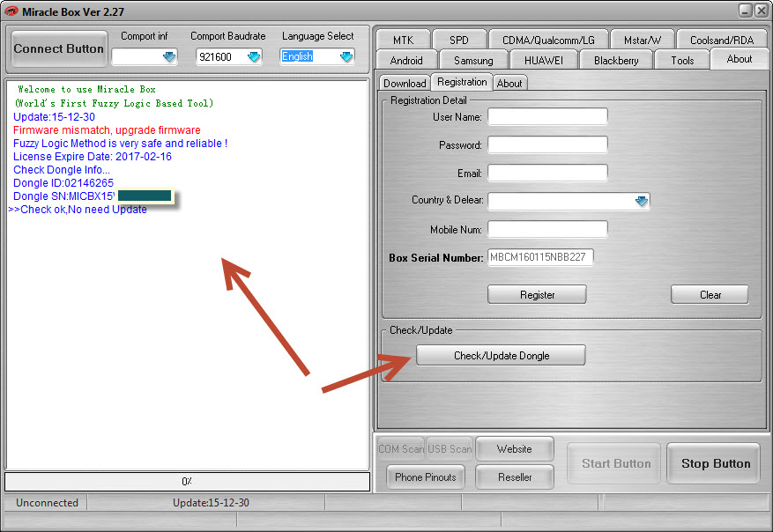
Task: Click the 'Fuzzy Logic Method' log line
Action: pyautogui.click(x=120, y=144)
